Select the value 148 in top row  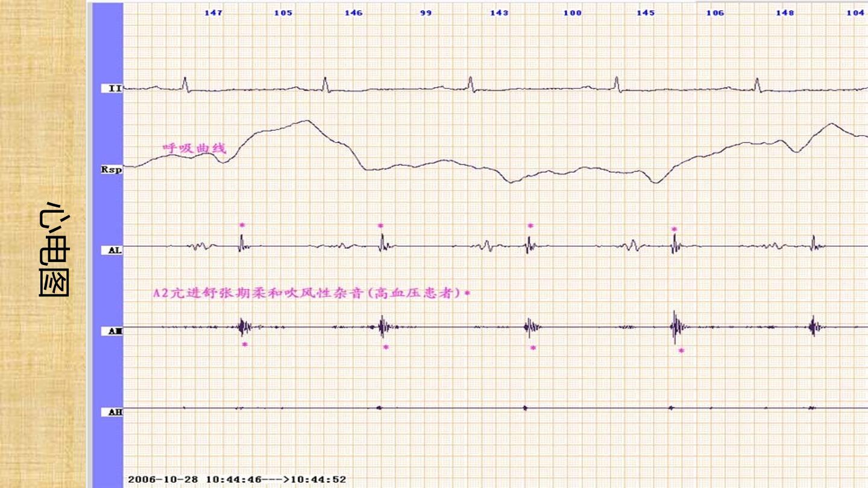point(785,13)
